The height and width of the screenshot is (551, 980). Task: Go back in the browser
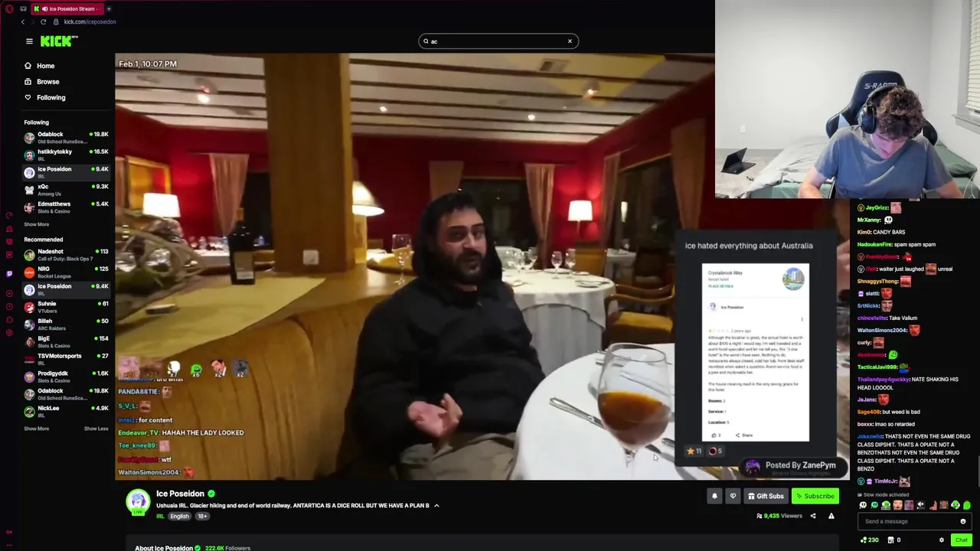click(23, 21)
